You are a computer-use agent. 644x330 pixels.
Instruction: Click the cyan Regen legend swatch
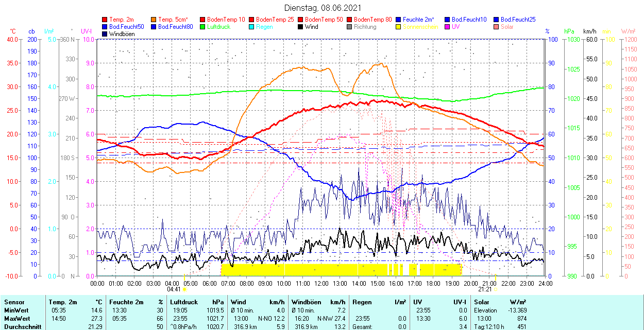[x=252, y=27]
